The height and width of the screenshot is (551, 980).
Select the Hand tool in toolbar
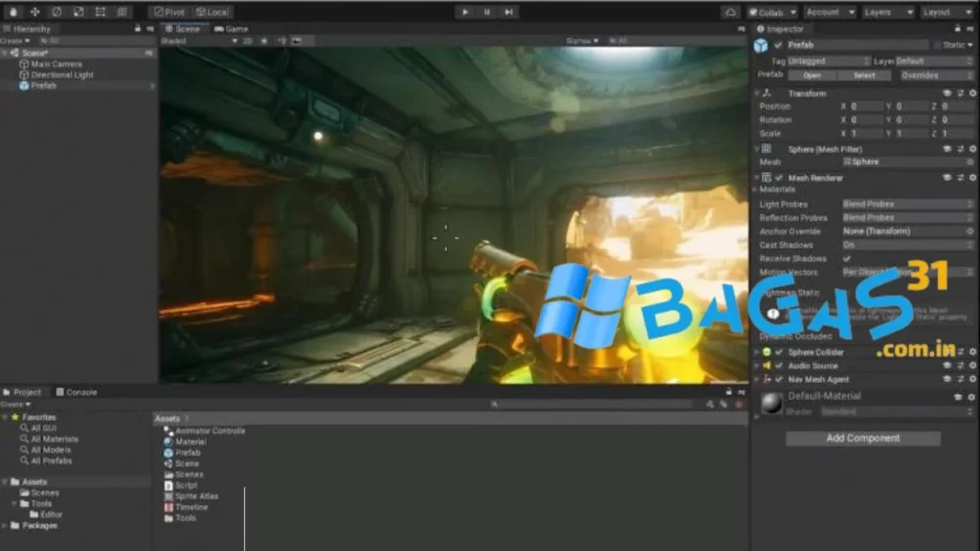13,11
